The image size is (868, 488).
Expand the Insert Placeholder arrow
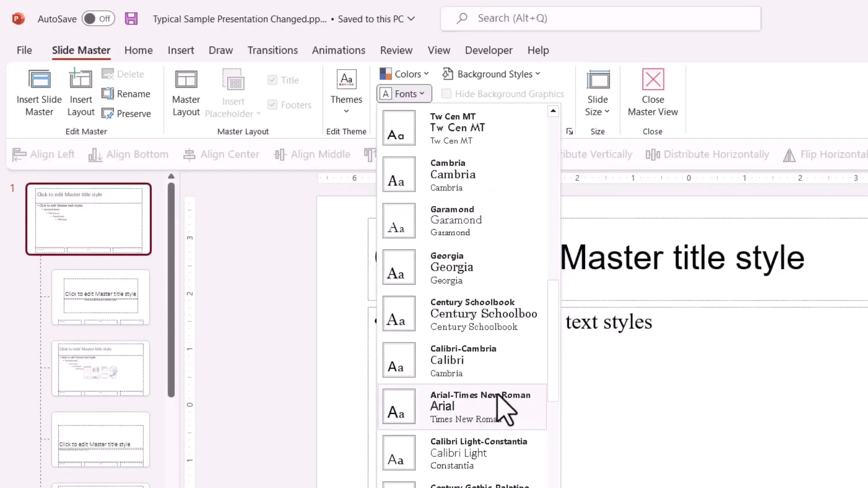coord(258,113)
